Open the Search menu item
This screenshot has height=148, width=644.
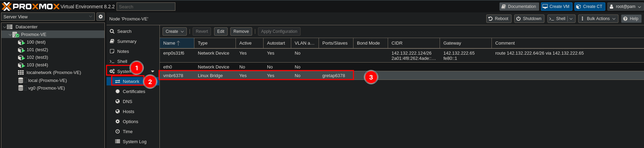click(133, 31)
